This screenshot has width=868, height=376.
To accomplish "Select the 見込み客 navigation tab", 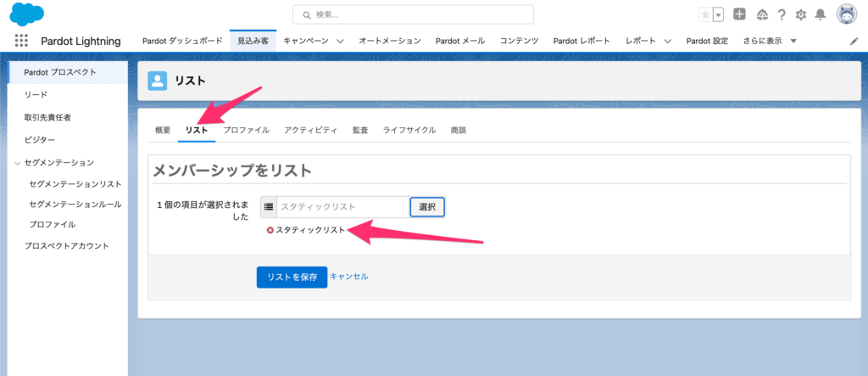I will coord(253,41).
